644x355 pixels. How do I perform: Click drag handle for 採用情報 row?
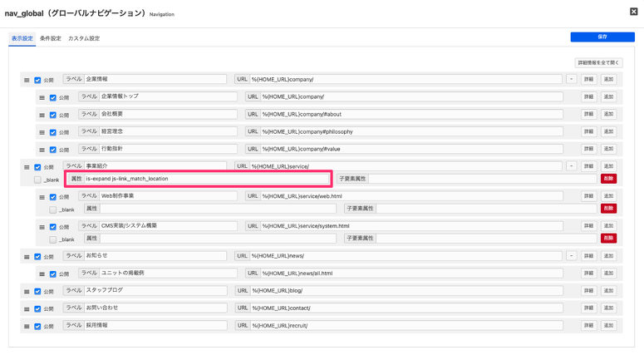pos(27,327)
